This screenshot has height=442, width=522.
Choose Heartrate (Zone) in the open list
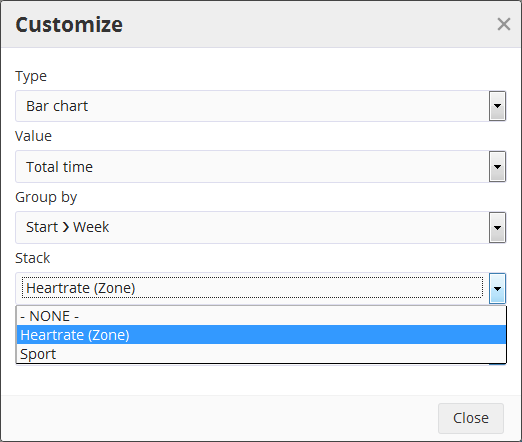tap(261, 335)
